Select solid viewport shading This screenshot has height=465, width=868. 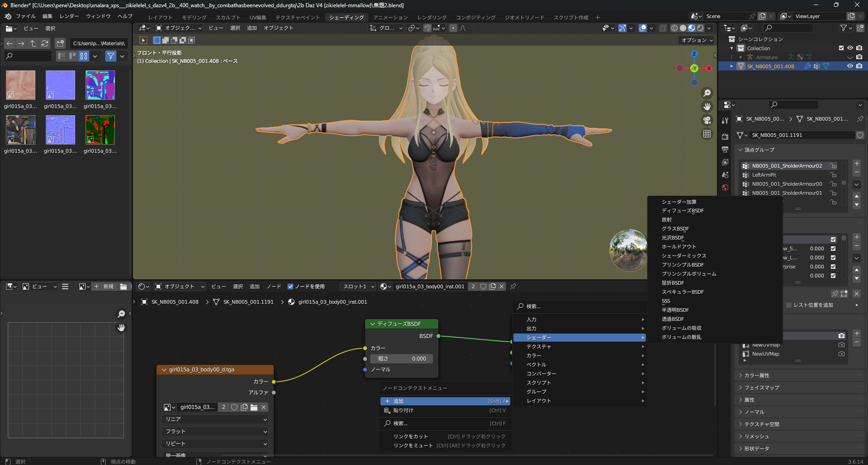pyautogui.click(x=683, y=28)
